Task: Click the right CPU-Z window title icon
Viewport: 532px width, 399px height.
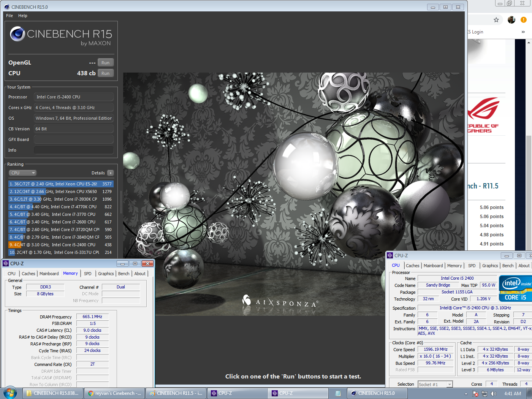Action: (x=390, y=255)
